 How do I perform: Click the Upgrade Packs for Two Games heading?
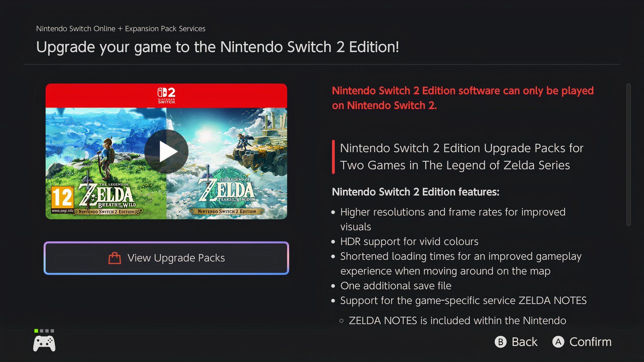(462, 157)
